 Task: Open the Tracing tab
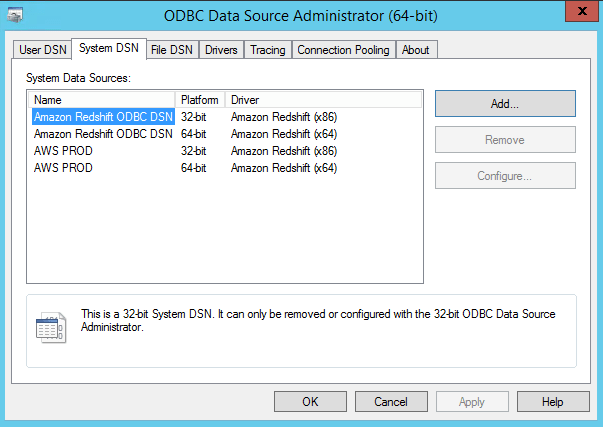click(x=268, y=50)
